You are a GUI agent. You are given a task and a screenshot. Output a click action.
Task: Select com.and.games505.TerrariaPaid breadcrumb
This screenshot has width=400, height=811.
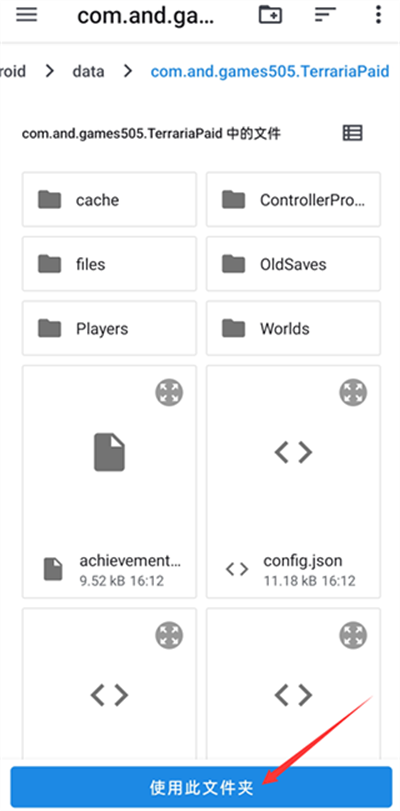pos(270,71)
